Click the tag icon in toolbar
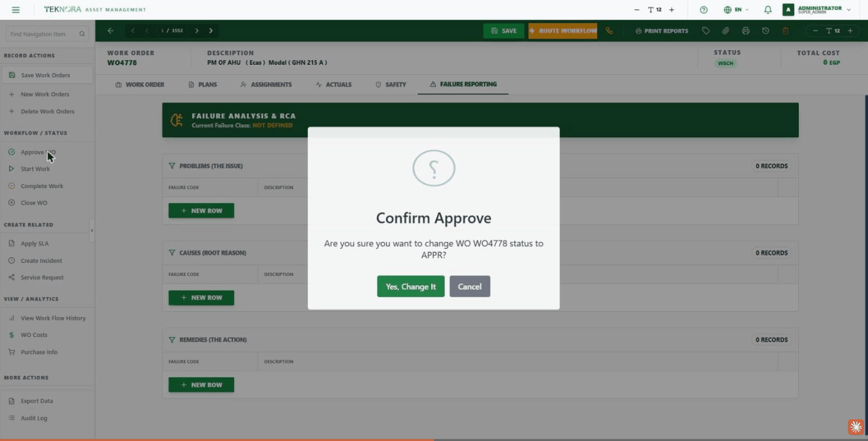Viewport: 868px width, 441px height. tap(706, 31)
